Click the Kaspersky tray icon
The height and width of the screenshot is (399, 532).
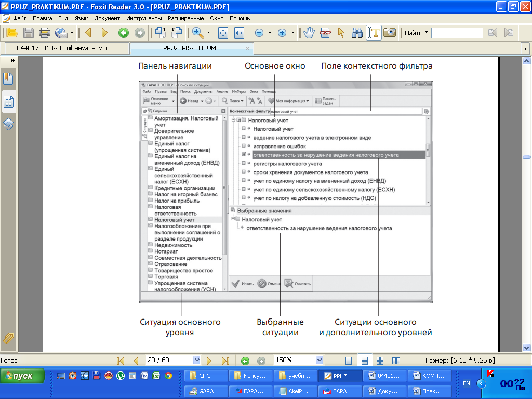tap(490, 374)
